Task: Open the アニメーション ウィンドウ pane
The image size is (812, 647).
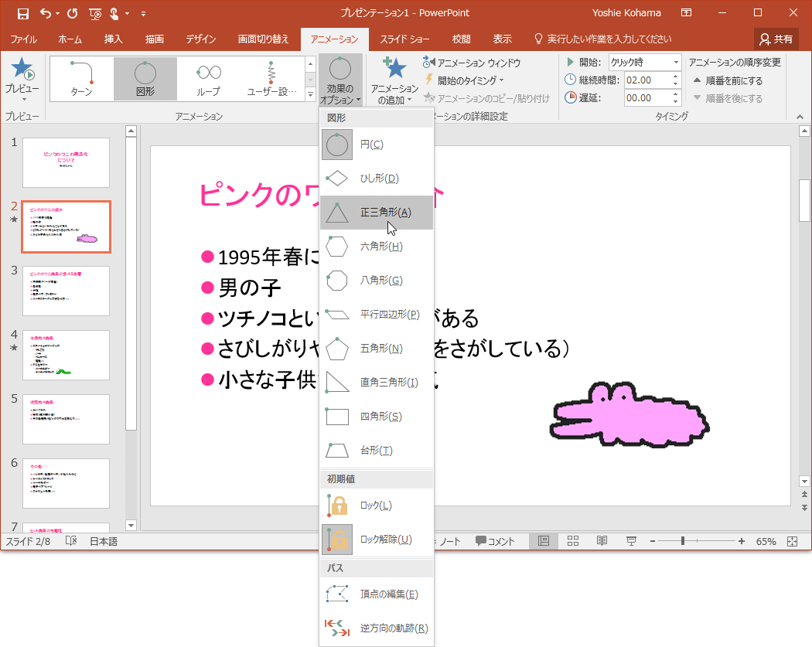Action: coord(472,63)
